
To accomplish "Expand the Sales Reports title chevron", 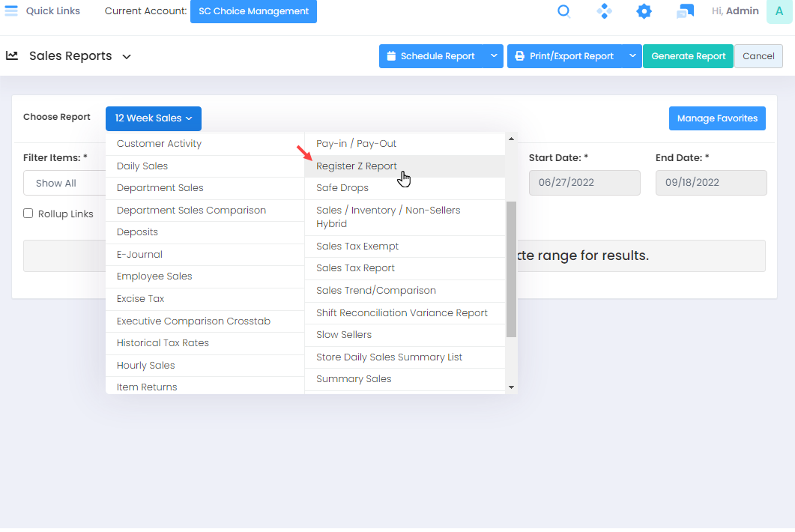I will tap(127, 57).
